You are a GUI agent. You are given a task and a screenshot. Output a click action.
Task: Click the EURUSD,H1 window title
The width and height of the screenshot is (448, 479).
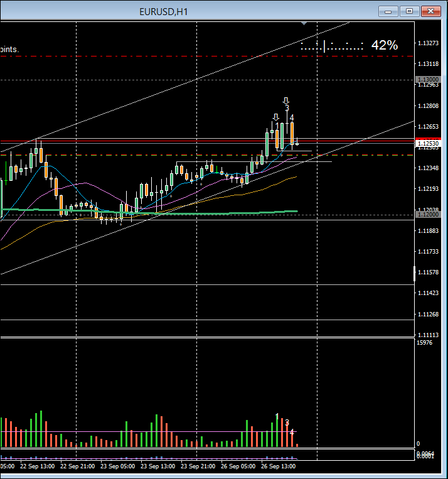pyautogui.click(x=163, y=11)
